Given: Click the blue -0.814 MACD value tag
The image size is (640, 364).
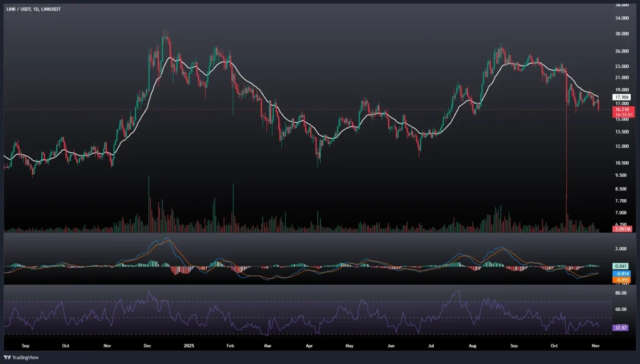Looking at the screenshot, I should pos(606,273).
